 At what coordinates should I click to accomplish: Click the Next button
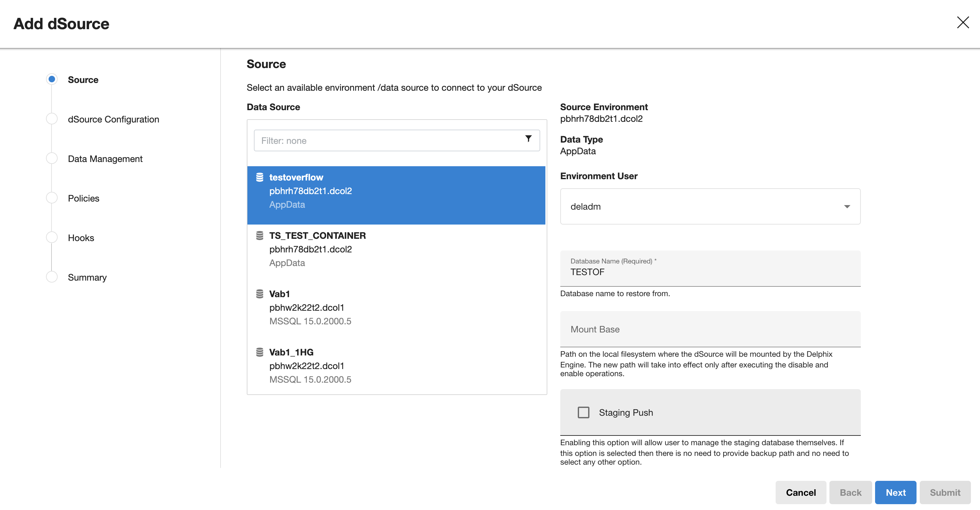pyautogui.click(x=895, y=493)
